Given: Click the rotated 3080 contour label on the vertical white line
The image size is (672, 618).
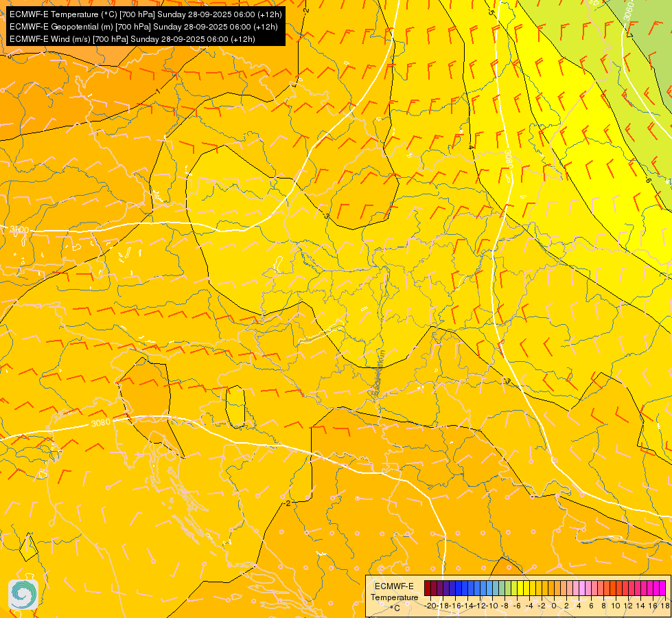Looking at the screenshot, I should tap(508, 159).
